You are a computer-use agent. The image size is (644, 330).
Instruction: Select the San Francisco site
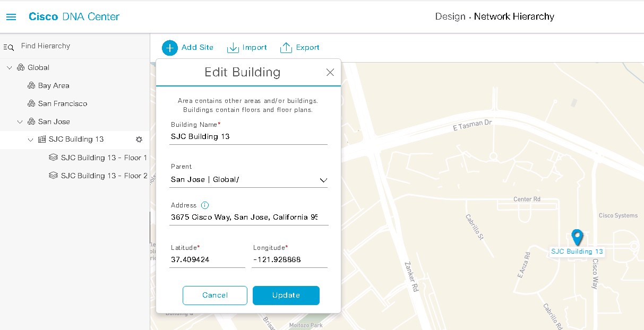(x=63, y=103)
